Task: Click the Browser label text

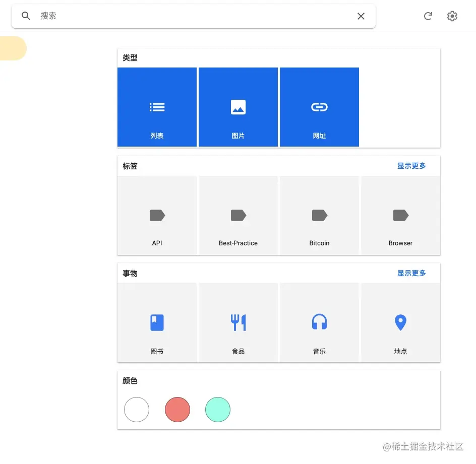Action: click(400, 243)
